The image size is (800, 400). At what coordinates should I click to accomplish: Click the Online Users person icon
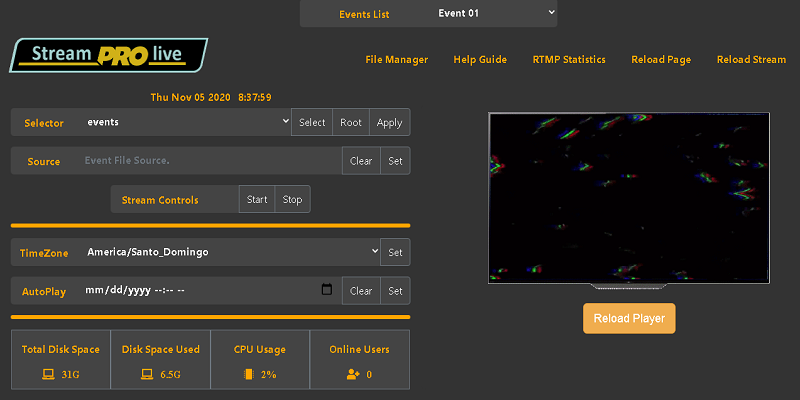coord(351,374)
